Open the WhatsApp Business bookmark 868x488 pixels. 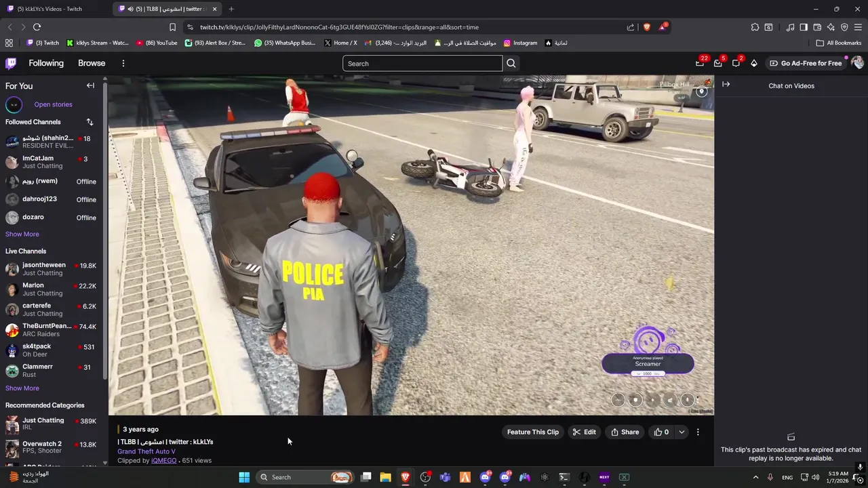(x=285, y=43)
